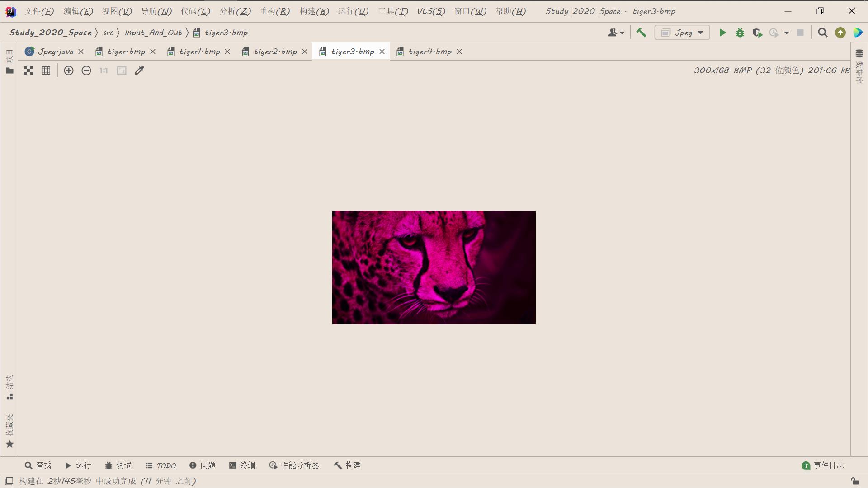Open the 构建(B) menu
The image size is (868, 488).
(314, 11)
